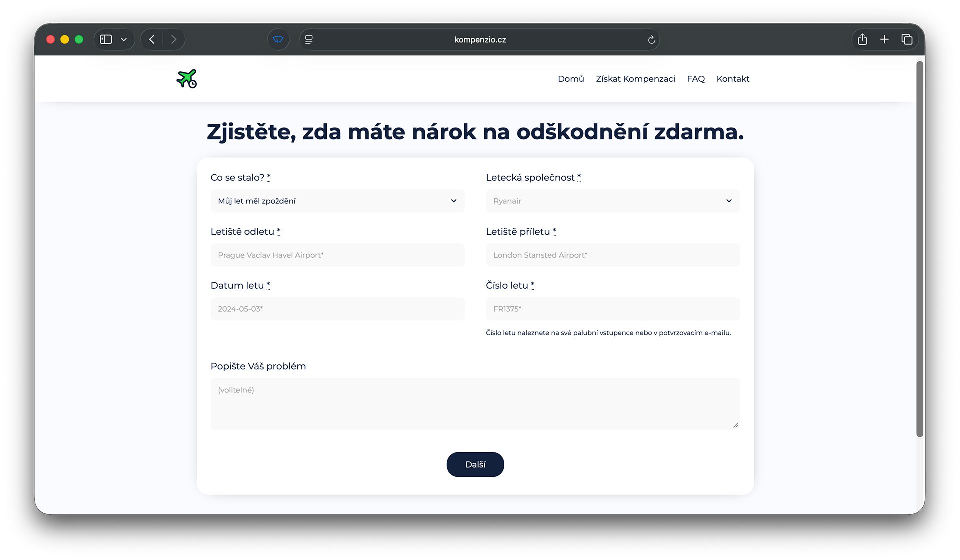
Task: Click the forward navigation arrow
Action: (173, 39)
